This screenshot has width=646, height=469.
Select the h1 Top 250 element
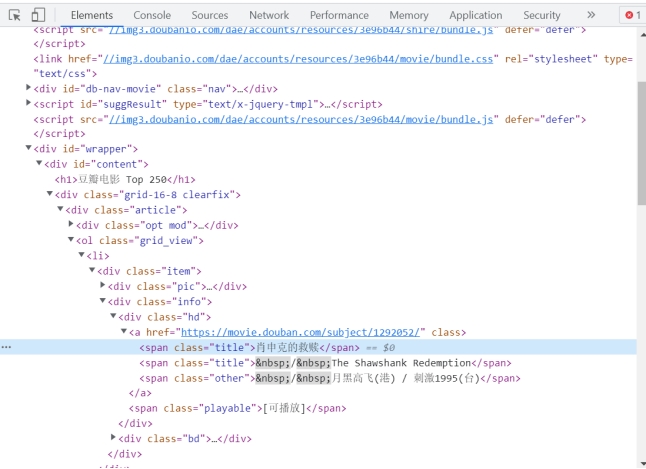[x=125, y=180]
